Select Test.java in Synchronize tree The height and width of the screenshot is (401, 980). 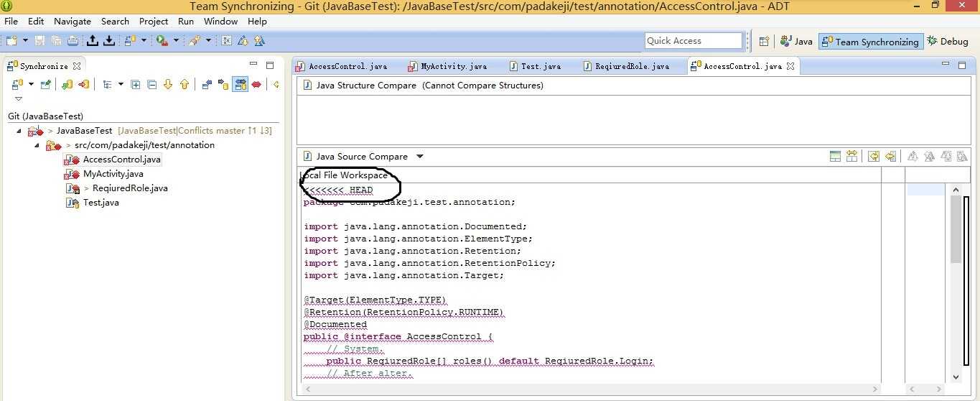(x=101, y=203)
